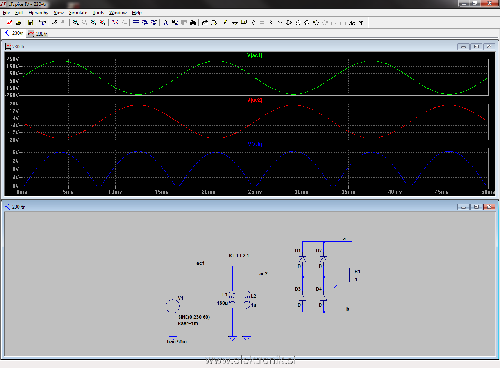Cut with the scissors icon

[165, 22]
